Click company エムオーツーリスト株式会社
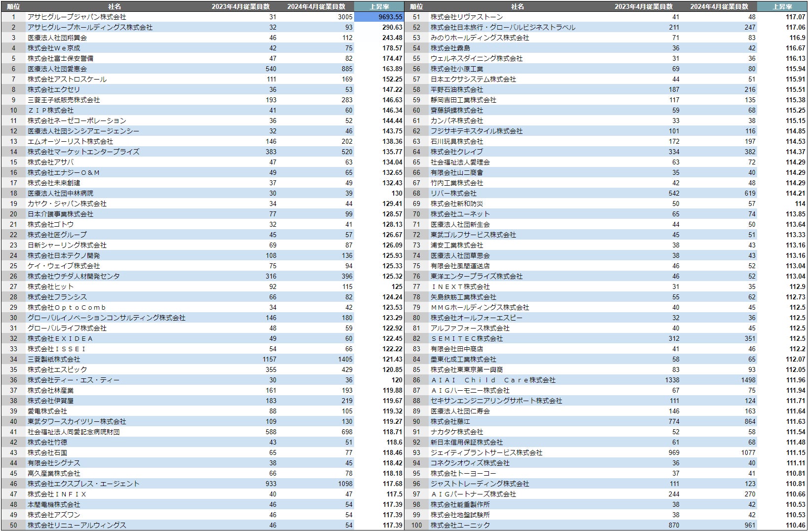Viewport: 809px width, 532px height. (70, 141)
